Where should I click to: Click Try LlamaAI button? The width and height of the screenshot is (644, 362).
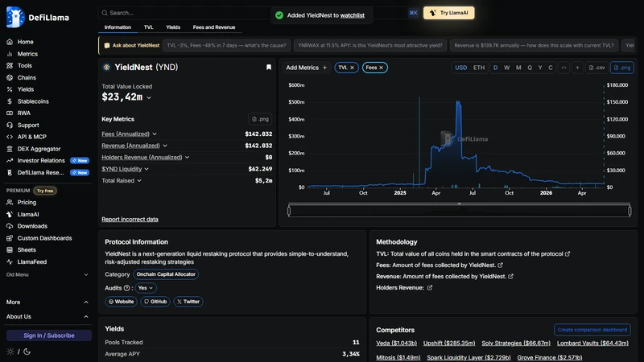[448, 13]
